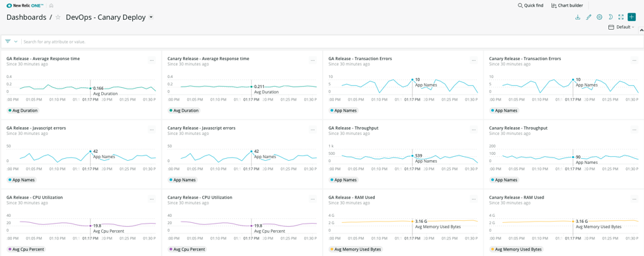Viewport: 644px width, 256px height.
Task: Toggle dark mode with moon icon
Action: pyautogui.click(x=610, y=17)
